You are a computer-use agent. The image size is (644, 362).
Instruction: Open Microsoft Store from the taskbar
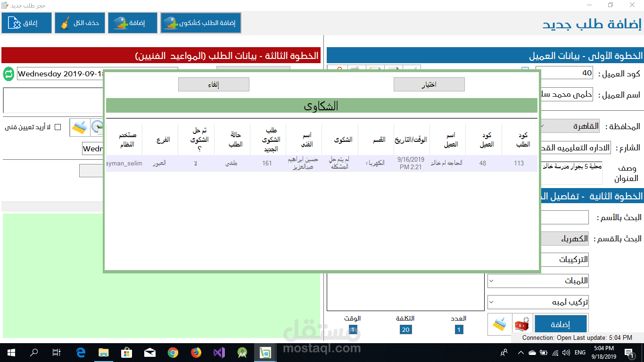[127, 353]
